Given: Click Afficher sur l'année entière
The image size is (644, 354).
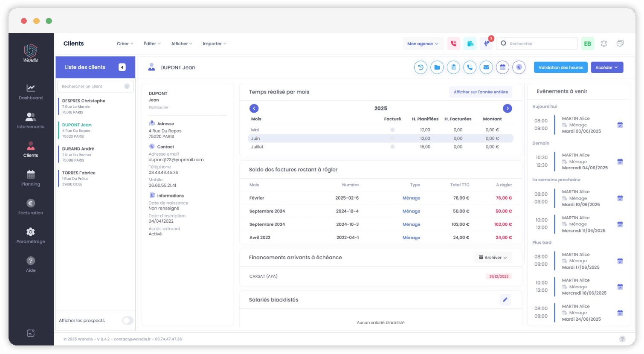Looking at the screenshot, I should pos(481,92).
